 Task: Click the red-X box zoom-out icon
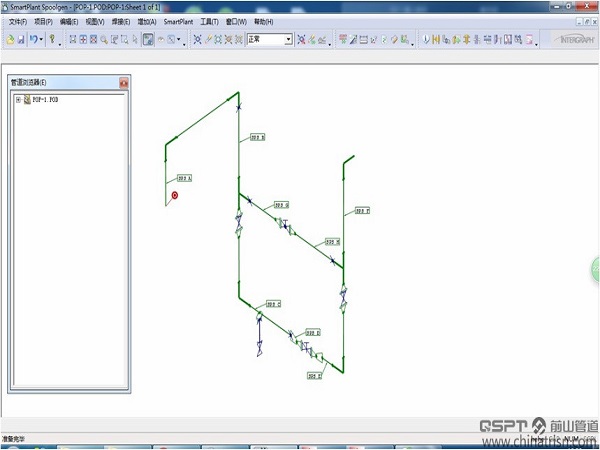[93, 39]
